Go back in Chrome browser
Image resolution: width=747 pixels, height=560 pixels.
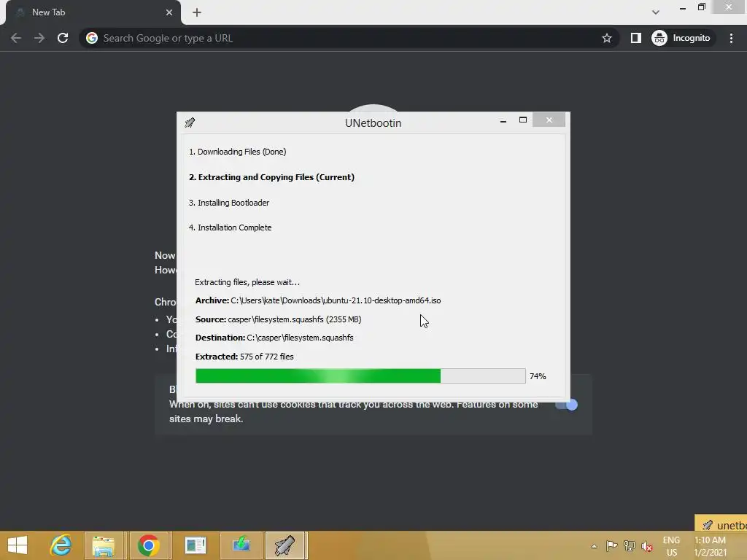(x=16, y=38)
